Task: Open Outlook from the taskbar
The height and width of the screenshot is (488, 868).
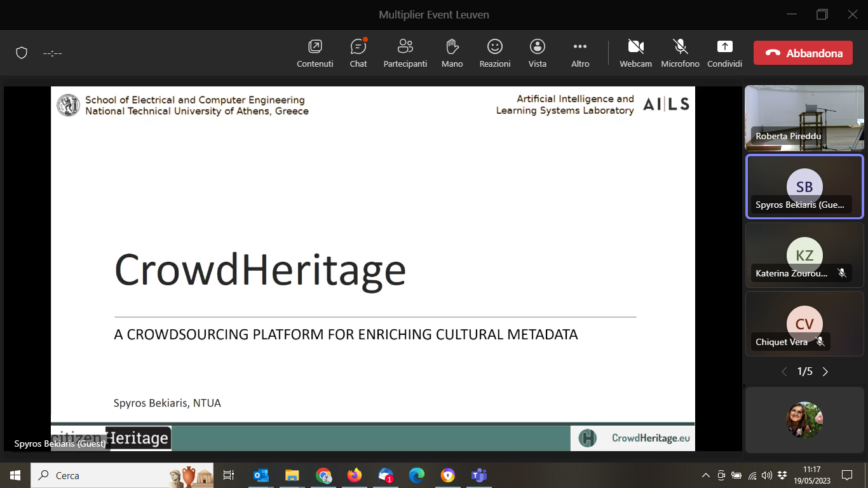Action: coord(261,475)
